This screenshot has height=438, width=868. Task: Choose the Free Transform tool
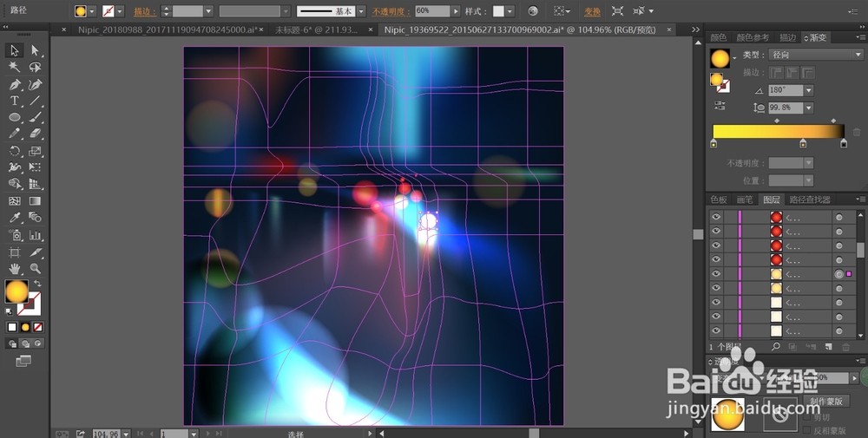click(35, 167)
